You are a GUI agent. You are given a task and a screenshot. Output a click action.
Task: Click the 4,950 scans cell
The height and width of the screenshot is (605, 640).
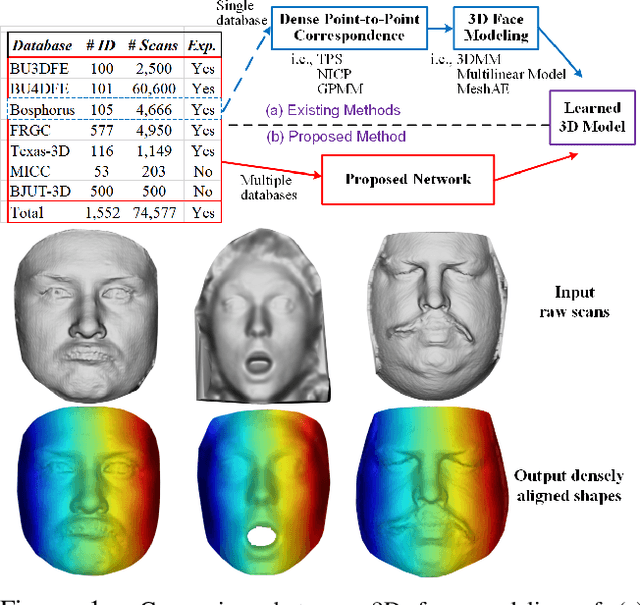pyautogui.click(x=153, y=130)
